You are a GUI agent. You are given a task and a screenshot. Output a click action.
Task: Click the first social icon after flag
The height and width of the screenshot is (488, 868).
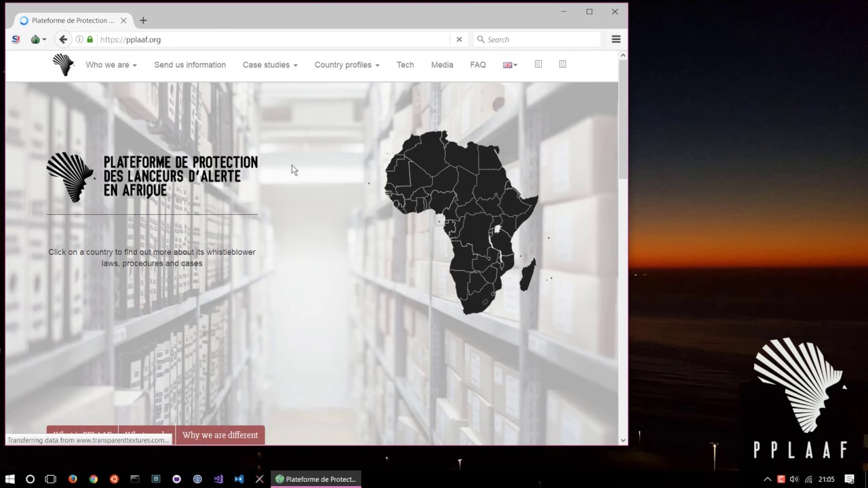(538, 64)
